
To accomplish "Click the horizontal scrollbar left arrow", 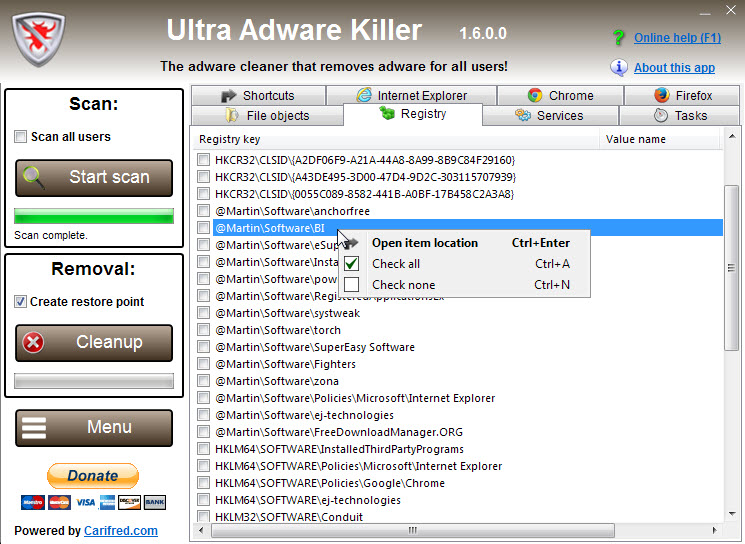I will pyautogui.click(x=201, y=530).
